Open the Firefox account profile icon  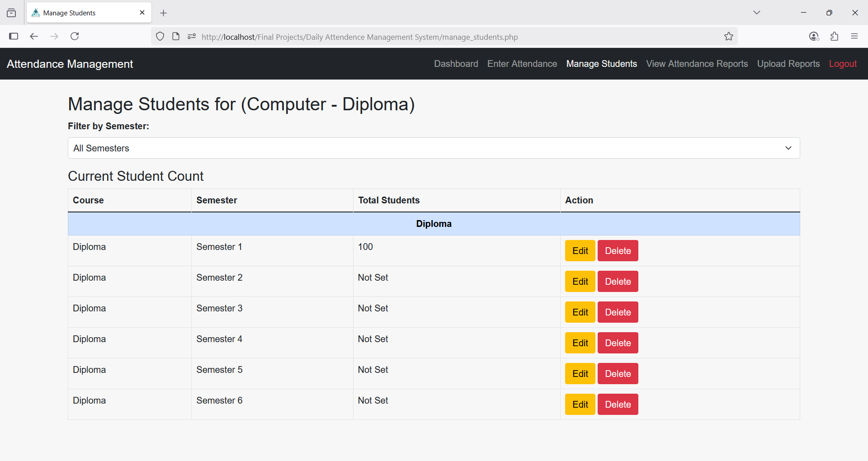(x=814, y=36)
